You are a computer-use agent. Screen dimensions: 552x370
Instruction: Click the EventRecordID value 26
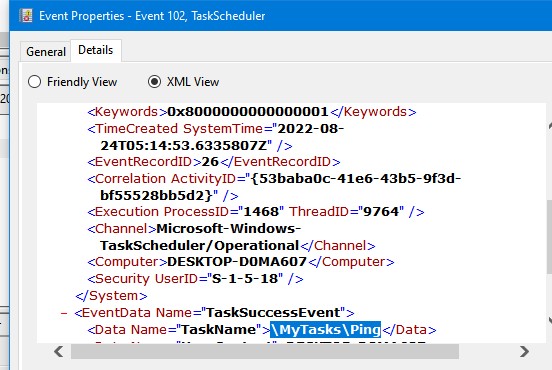tap(210, 162)
